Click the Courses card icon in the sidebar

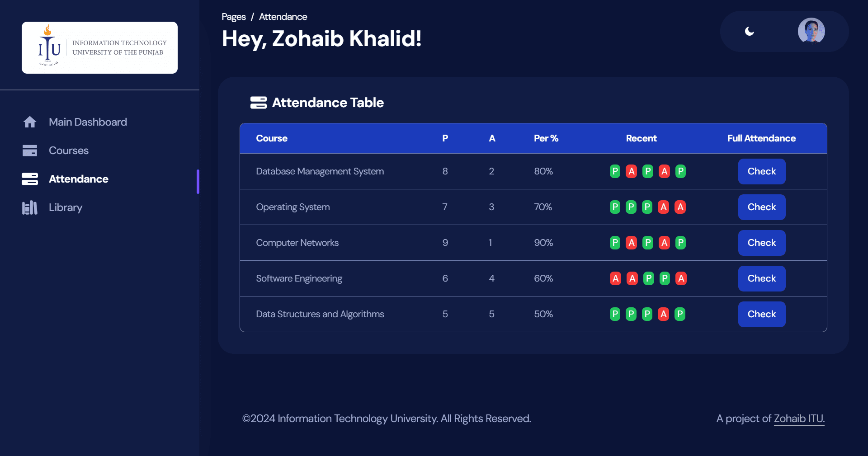click(30, 150)
